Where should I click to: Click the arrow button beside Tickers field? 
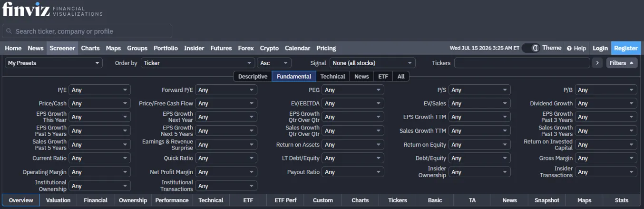(598, 63)
